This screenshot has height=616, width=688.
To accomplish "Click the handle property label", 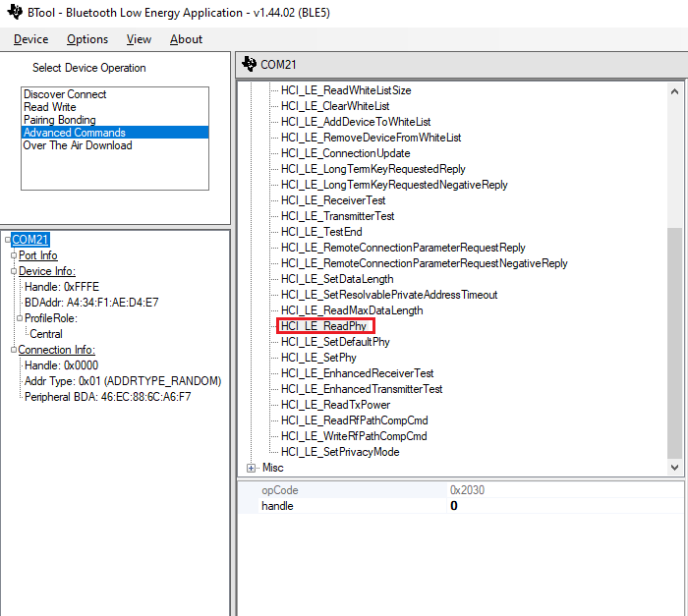I will tap(277, 506).
